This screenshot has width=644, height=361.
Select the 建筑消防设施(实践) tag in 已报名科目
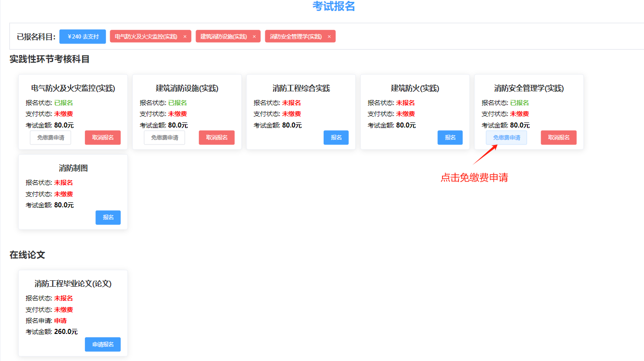[224, 36]
